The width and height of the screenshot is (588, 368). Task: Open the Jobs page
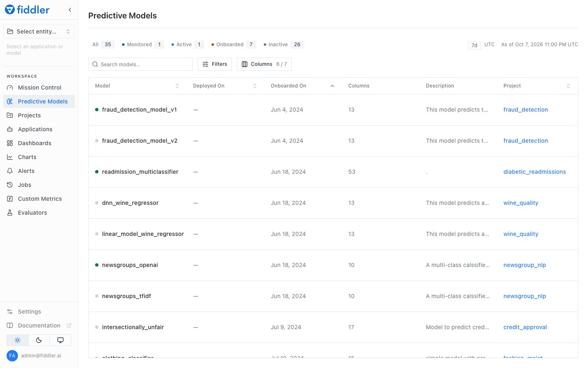(39, 185)
